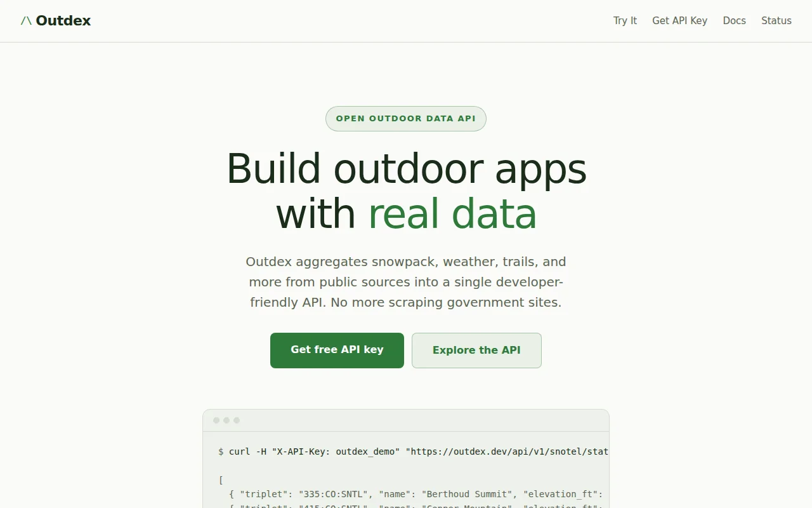Click the Outdex logo in header
Viewport: 812px width, 508px height.
pos(56,21)
